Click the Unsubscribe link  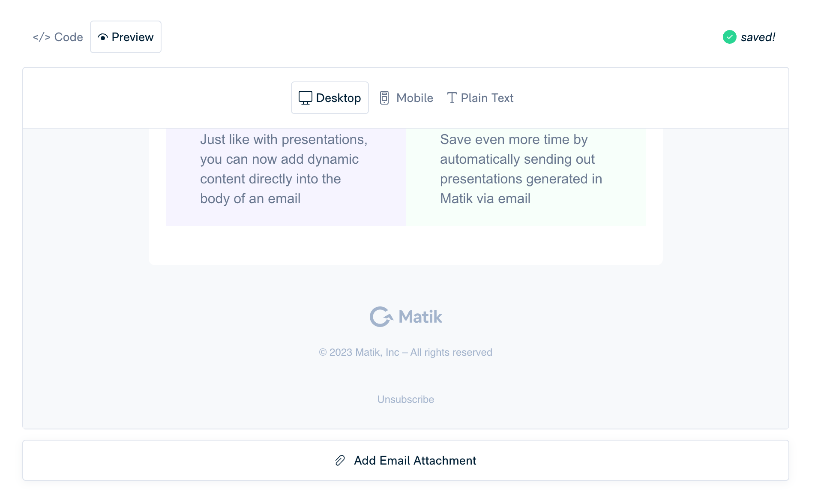pyautogui.click(x=406, y=399)
